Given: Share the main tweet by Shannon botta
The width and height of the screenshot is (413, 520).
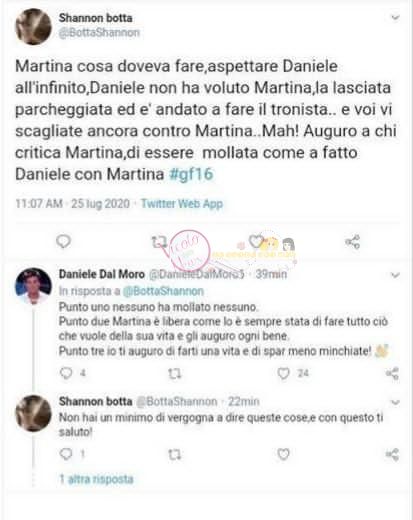Looking at the screenshot, I should (x=352, y=241).
